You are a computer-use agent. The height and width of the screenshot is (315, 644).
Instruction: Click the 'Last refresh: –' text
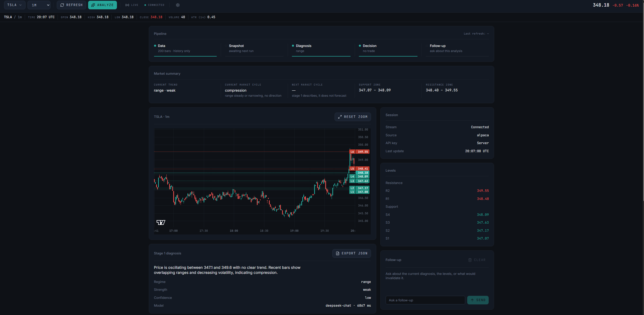476,34
